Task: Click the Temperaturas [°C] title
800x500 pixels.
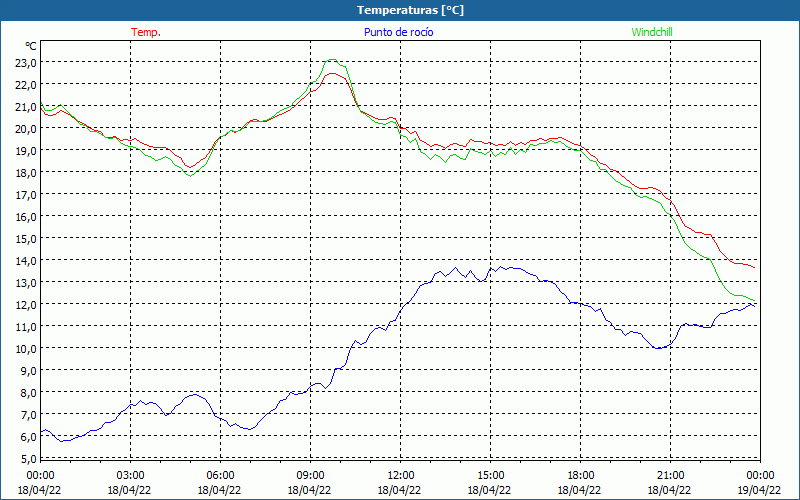Action: [411, 10]
